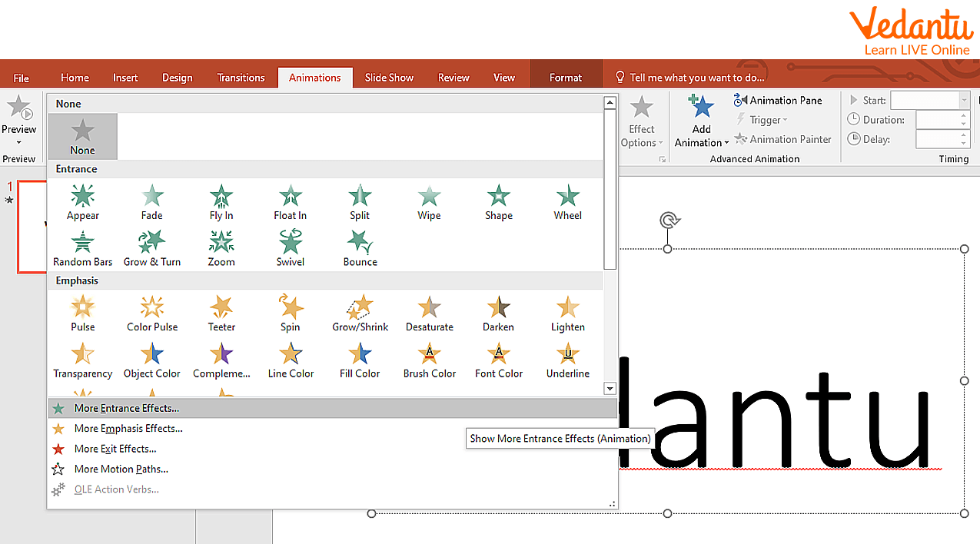Switch to the Transitions tab
980x544 pixels.
241,78
